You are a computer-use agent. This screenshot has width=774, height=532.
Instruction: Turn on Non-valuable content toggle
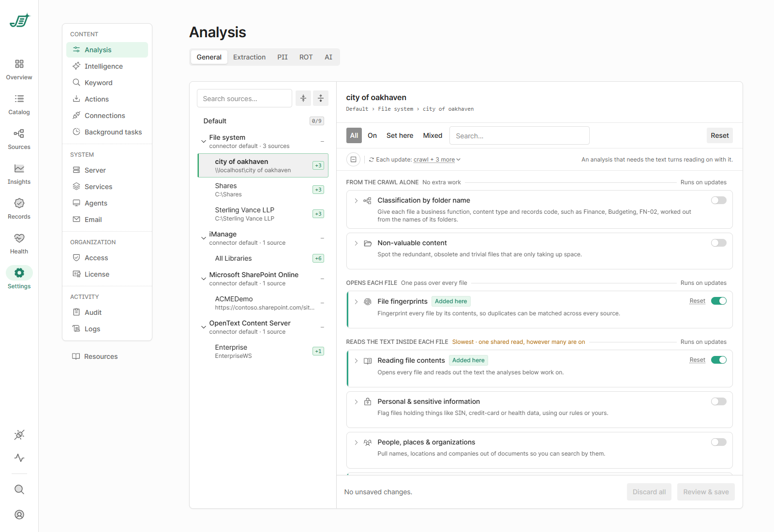[x=718, y=243]
